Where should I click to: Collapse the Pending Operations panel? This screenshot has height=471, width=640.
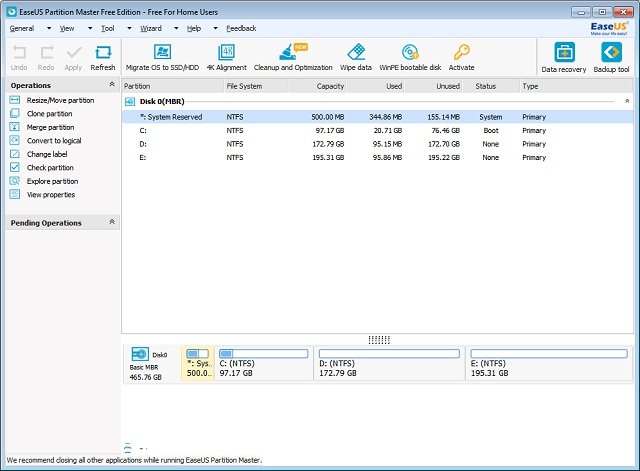tap(112, 222)
